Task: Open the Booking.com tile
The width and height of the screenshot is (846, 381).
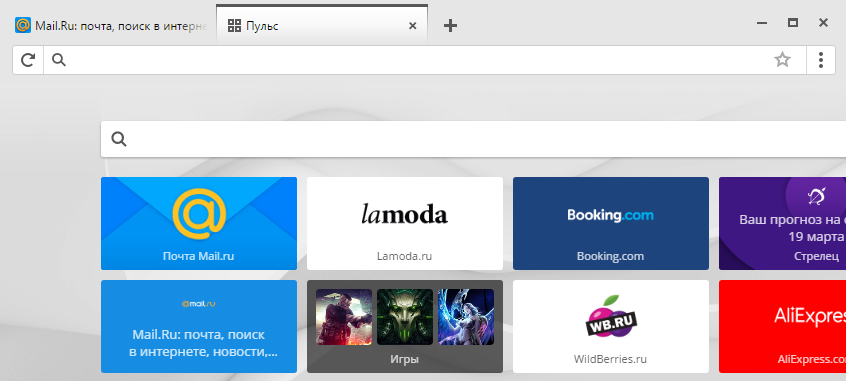Action: (x=611, y=223)
